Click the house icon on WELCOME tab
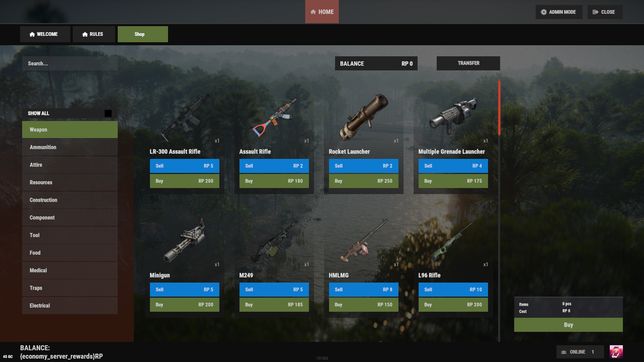 click(32, 34)
